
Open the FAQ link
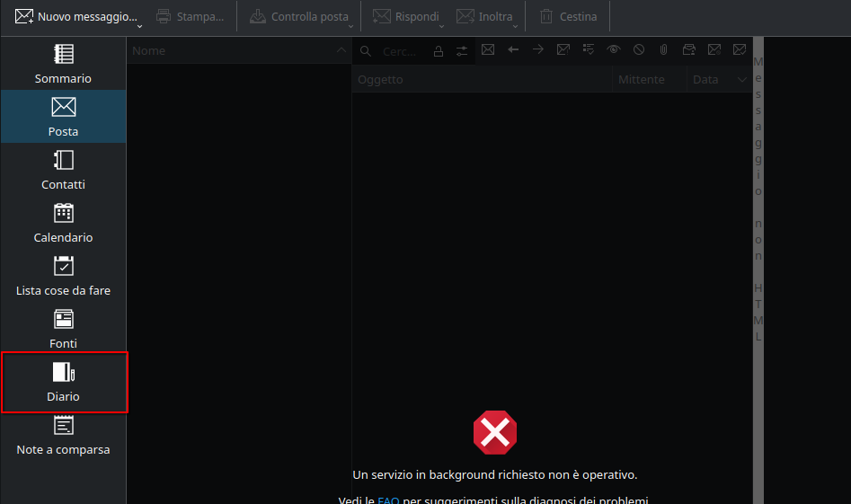pyautogui.click(x=387, y=500)
